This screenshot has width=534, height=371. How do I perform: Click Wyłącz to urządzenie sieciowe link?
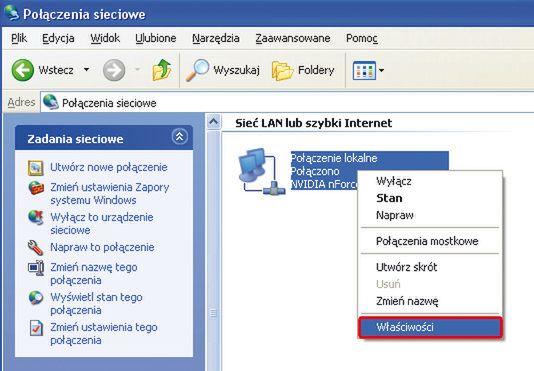click(x=102, y=223)
